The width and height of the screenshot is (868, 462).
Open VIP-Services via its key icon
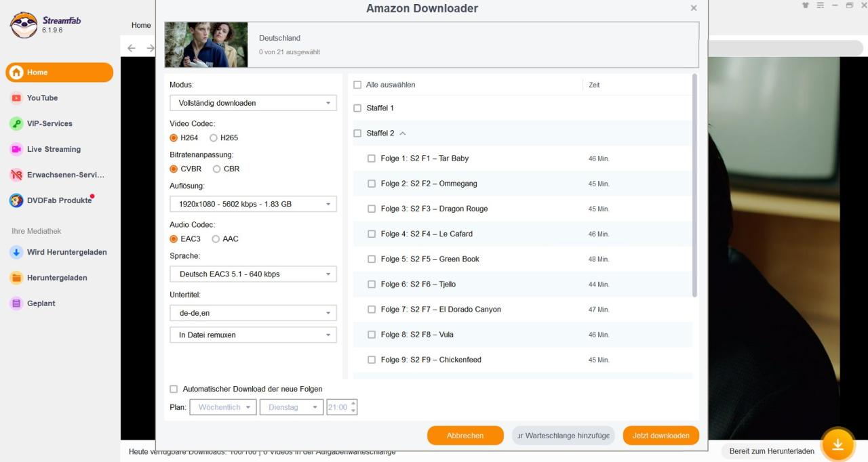pos(16,124)
